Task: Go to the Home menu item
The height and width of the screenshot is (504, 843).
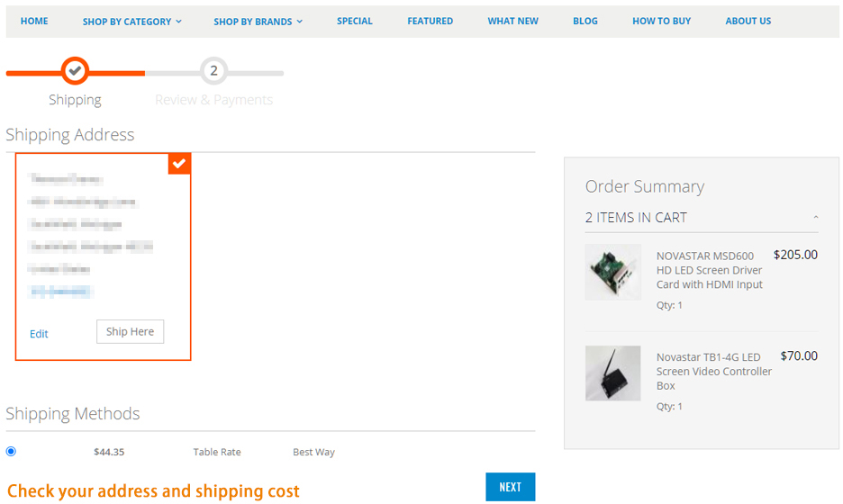Action: [34, 21]
